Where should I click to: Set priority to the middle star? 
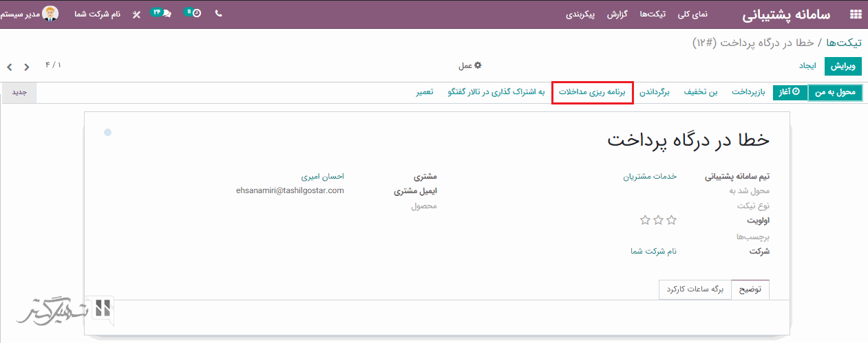tap(659, 220)
